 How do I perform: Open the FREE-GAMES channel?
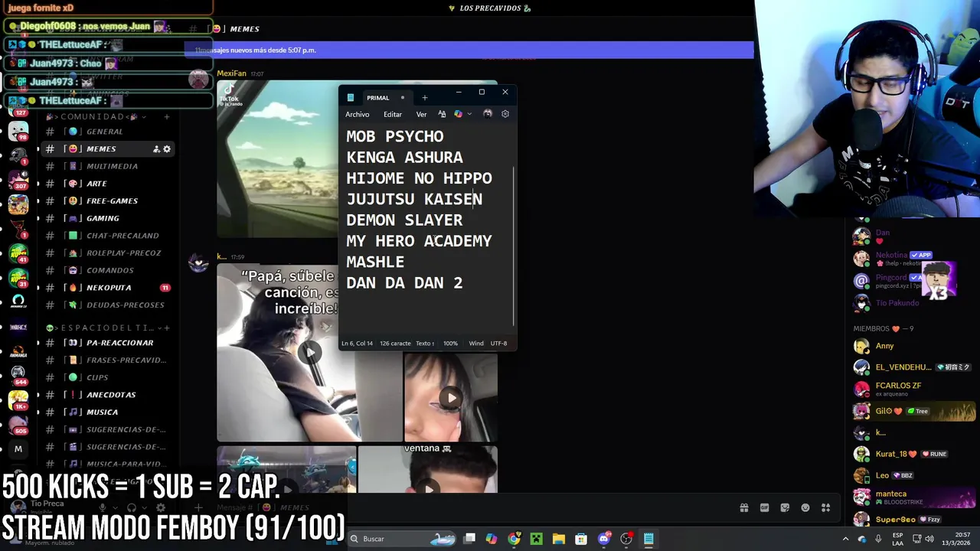[107, 201]
